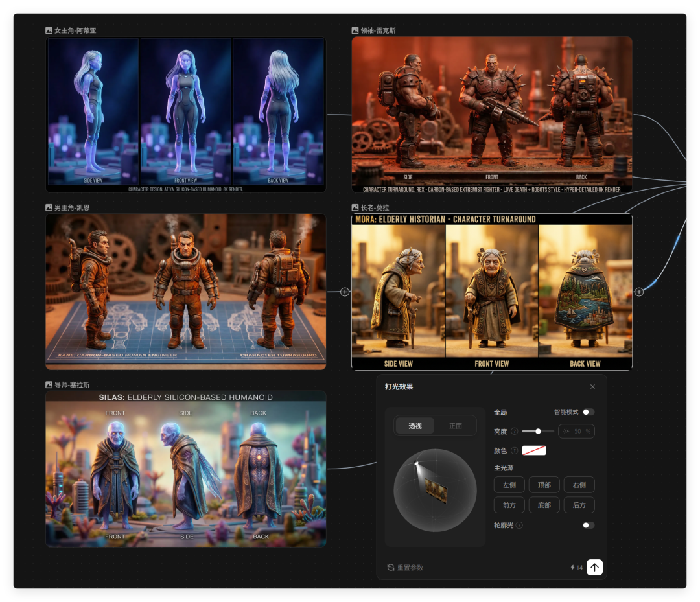Click the plus connector right of 男主角-凯恩 image
This screenshot has height=602, width=700.
[345, 292]
